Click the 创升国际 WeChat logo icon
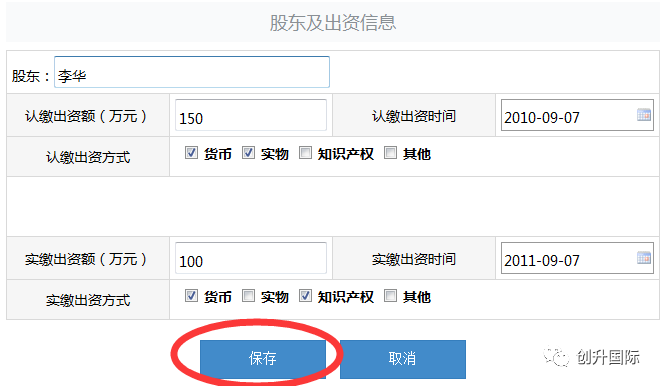Viewport: 661px width, 386px height. click(x=556, y=357)
